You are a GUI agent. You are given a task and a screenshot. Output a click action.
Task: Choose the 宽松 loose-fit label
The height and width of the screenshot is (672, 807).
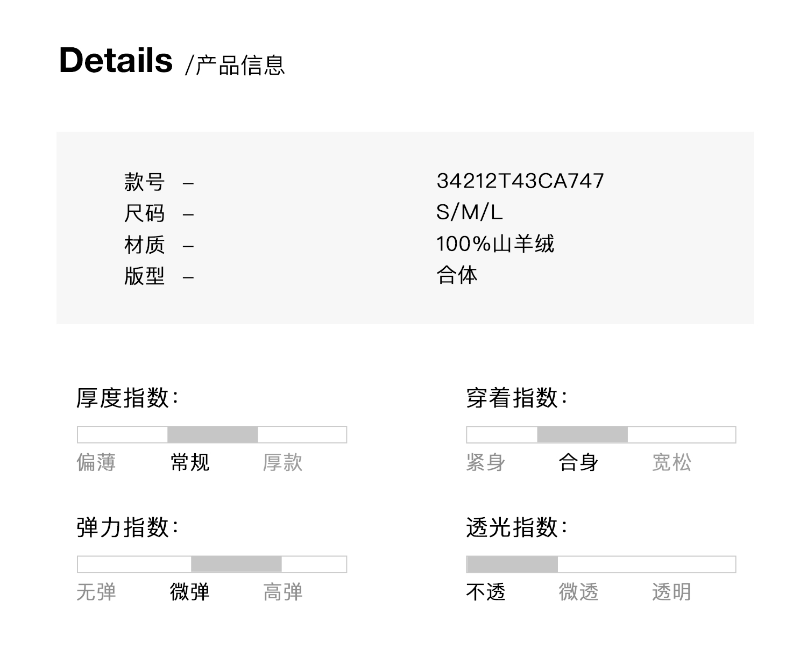tap(671, 462)
